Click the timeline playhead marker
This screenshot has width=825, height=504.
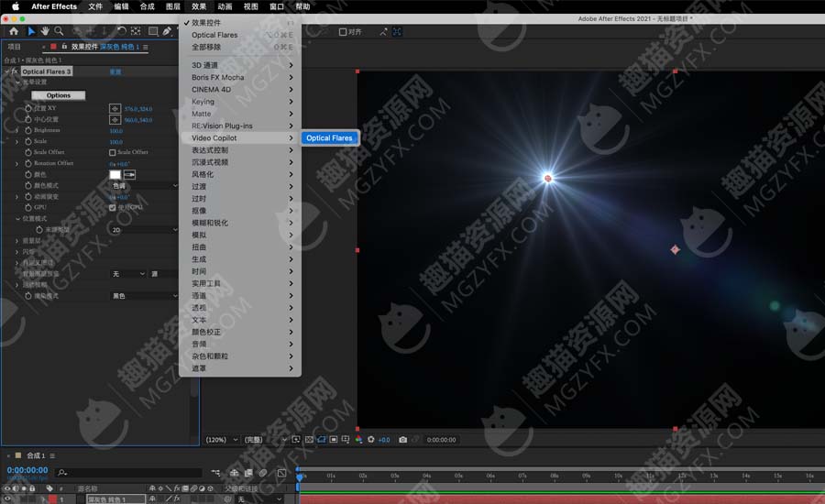pos(300,477)
